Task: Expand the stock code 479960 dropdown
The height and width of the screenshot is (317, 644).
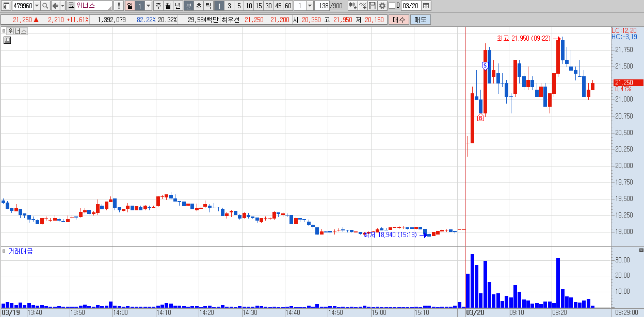Action: coord(37,6)
